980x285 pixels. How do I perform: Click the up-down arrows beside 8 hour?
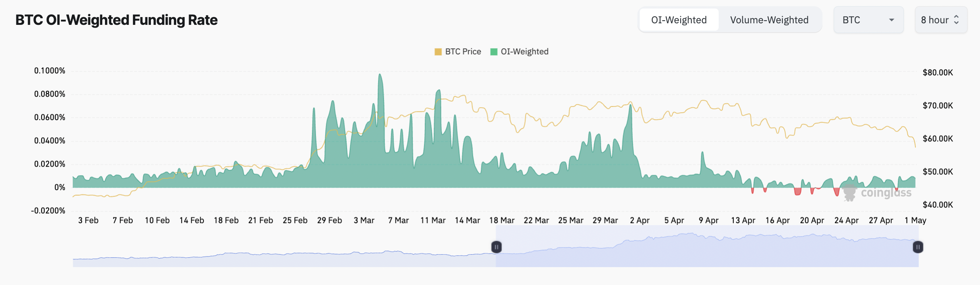(x=956, y=20)
